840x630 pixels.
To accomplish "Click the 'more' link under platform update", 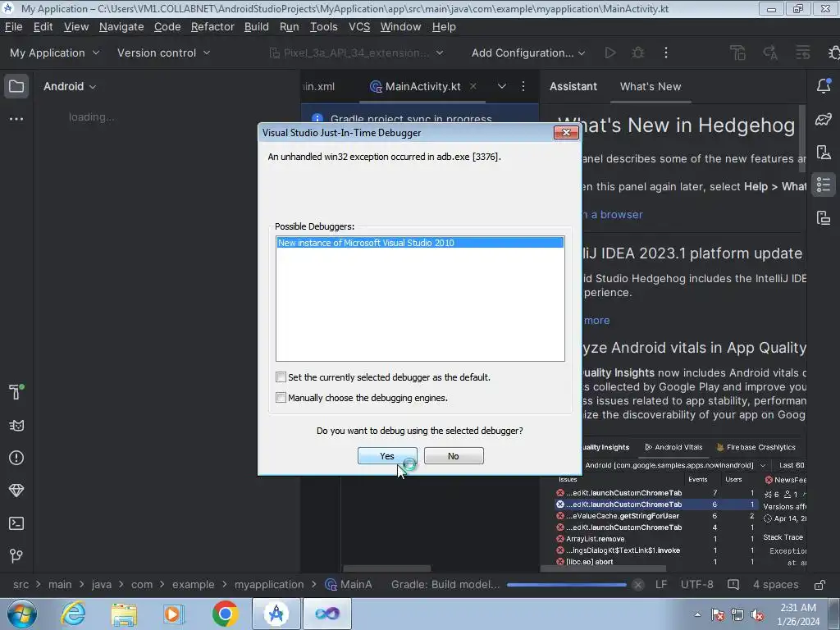I will (597, 321).
